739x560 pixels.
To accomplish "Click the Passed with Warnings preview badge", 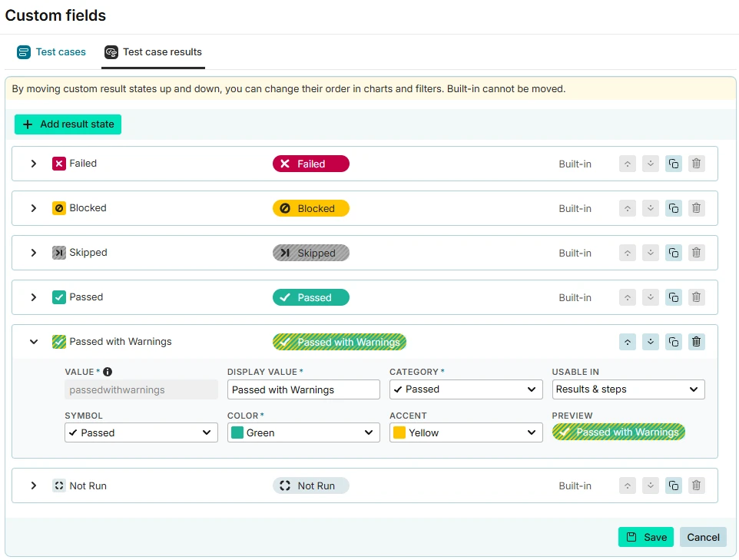I will tap(618, 432).
